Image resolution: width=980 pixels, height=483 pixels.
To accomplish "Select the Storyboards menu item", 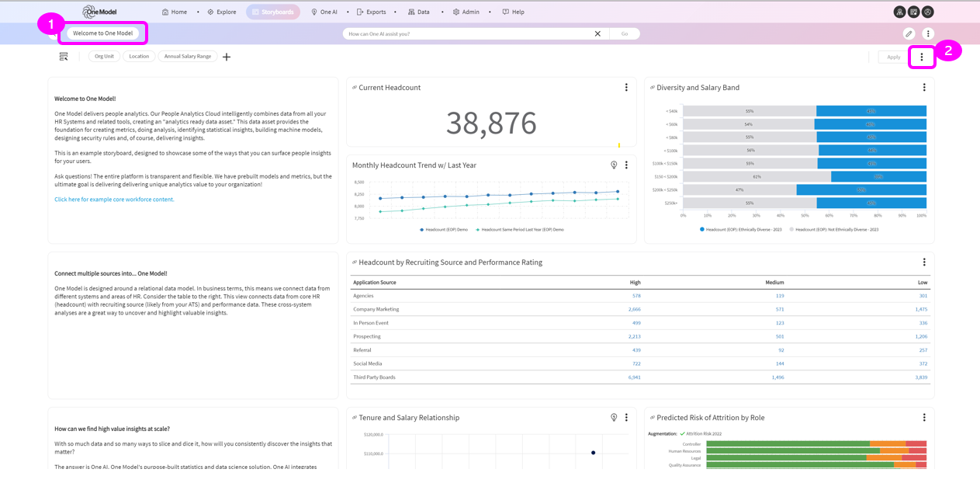I will tap(273, 12).
